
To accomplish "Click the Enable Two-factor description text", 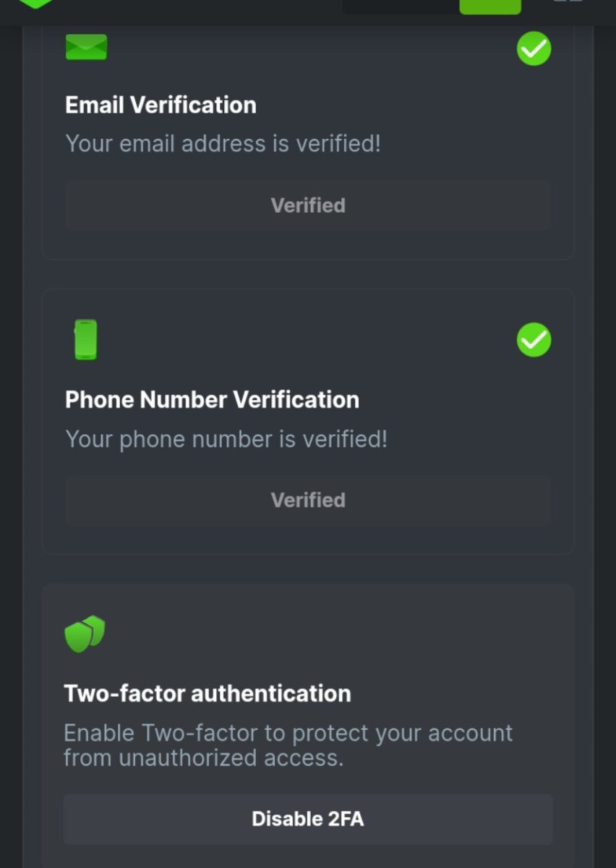I will [288, 745].
